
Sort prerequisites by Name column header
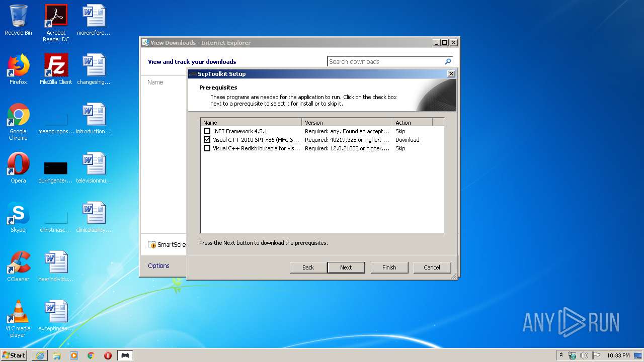pyautogui.click(x=251, y=122)
